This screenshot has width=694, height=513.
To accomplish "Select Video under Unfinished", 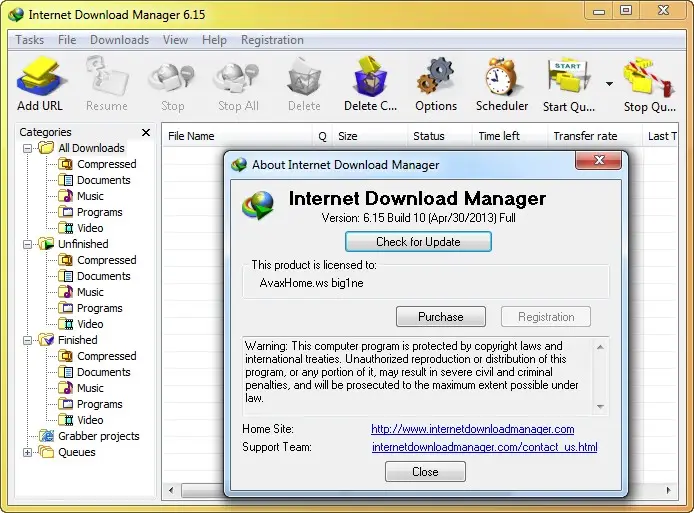I will (x=90, y=324).
